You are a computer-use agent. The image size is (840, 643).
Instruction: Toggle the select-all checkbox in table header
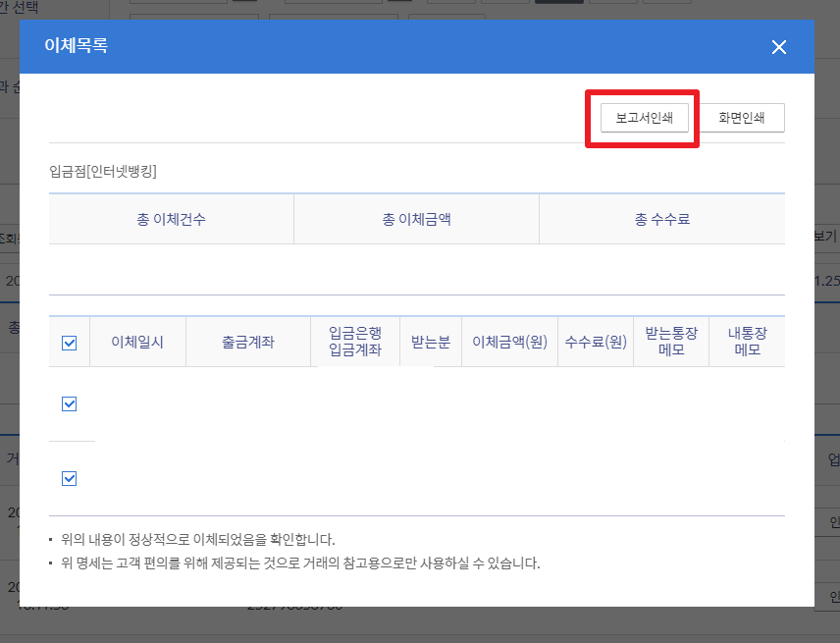point(70,343)
